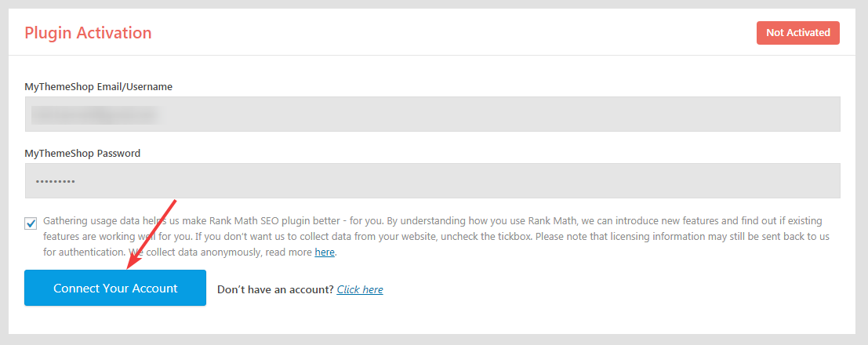Click the MyThemeShop Email/Username label

pos(98,86)
